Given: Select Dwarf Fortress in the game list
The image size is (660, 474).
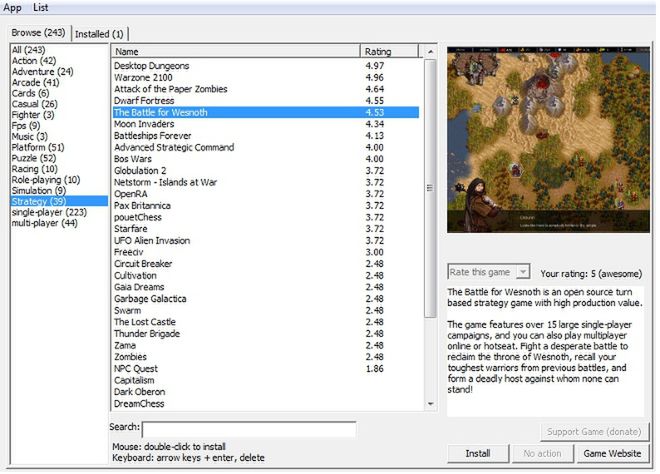Looking at the screenshot, I should tap(266, 101).
